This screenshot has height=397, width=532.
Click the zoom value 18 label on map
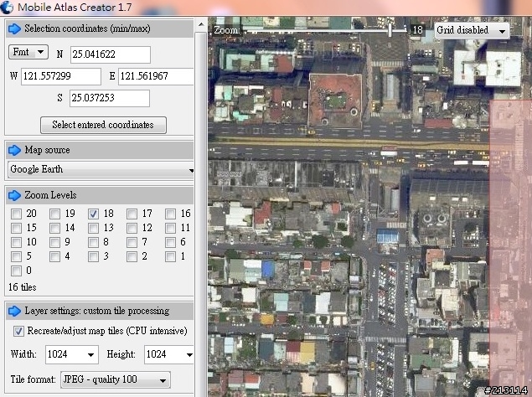point(418,30)
